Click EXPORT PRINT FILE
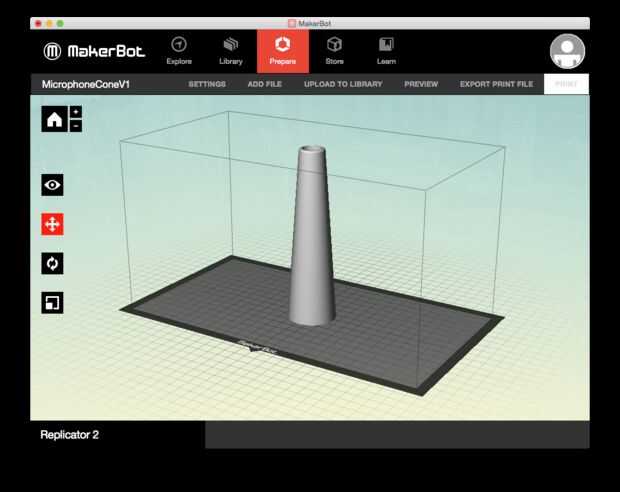This screenshot has height=492, width=620. pos(496,84)
